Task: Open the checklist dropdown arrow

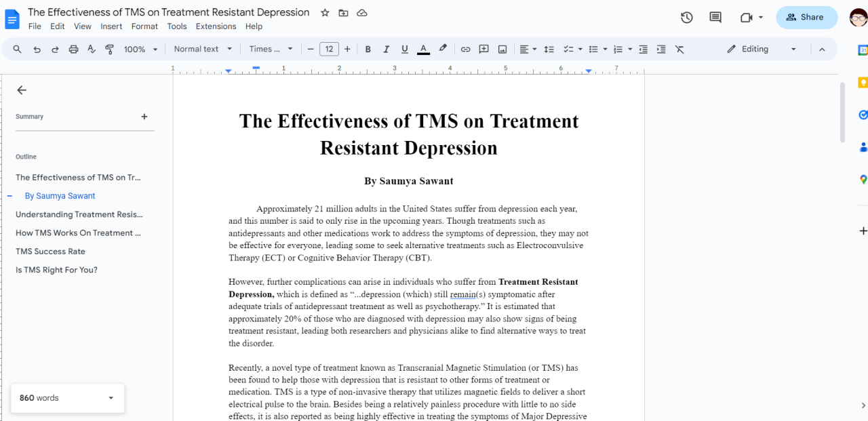Action: coord(580,49)
